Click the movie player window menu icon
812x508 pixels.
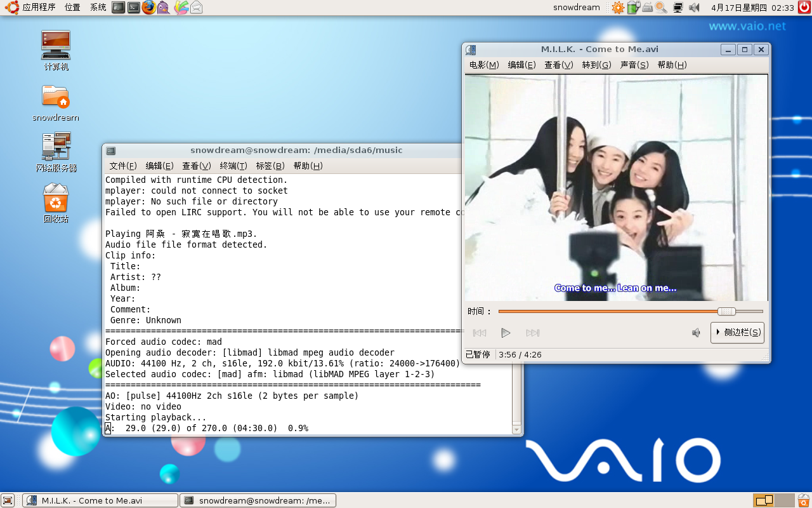(471, 50)
